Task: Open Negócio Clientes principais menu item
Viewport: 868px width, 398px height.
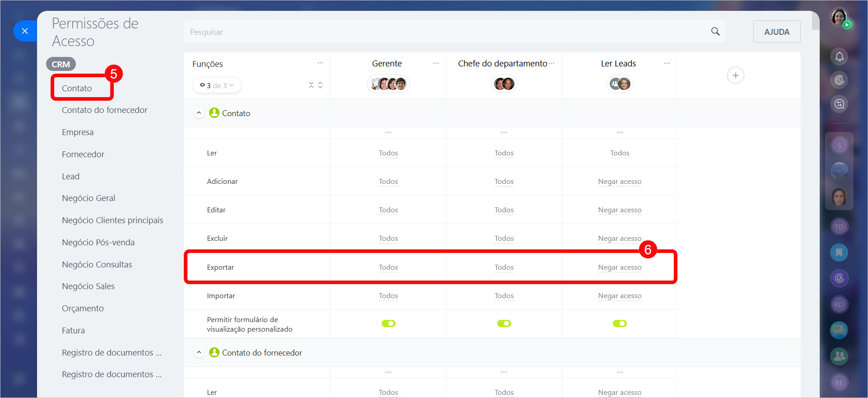Action: (112, 220)
